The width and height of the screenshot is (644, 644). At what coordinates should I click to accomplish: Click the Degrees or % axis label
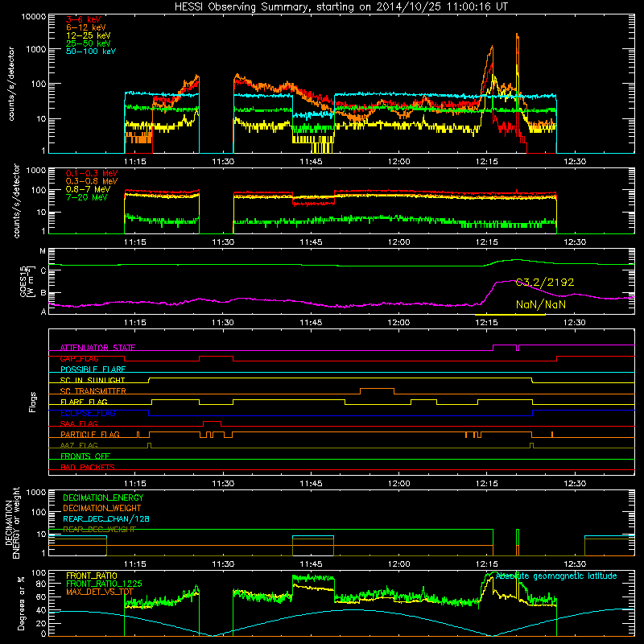21,603
